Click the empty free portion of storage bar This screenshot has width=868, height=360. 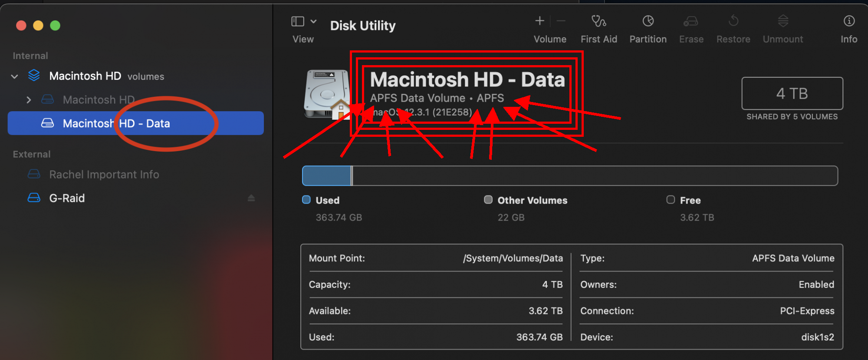[595, 176]
